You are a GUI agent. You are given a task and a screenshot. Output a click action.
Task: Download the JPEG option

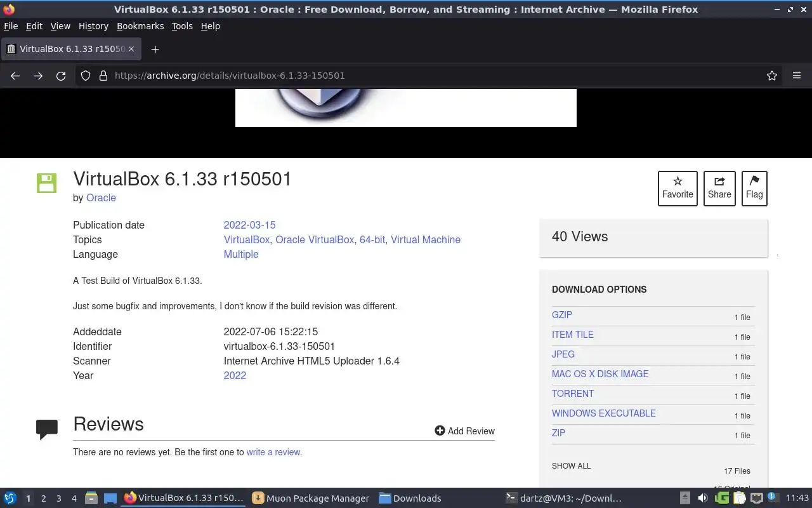[563, 354]
